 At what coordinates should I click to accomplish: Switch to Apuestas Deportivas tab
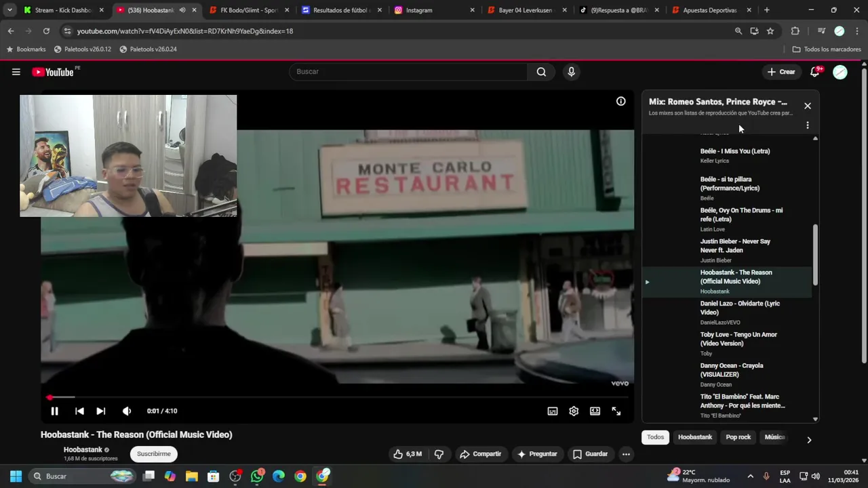click(709, 10)
